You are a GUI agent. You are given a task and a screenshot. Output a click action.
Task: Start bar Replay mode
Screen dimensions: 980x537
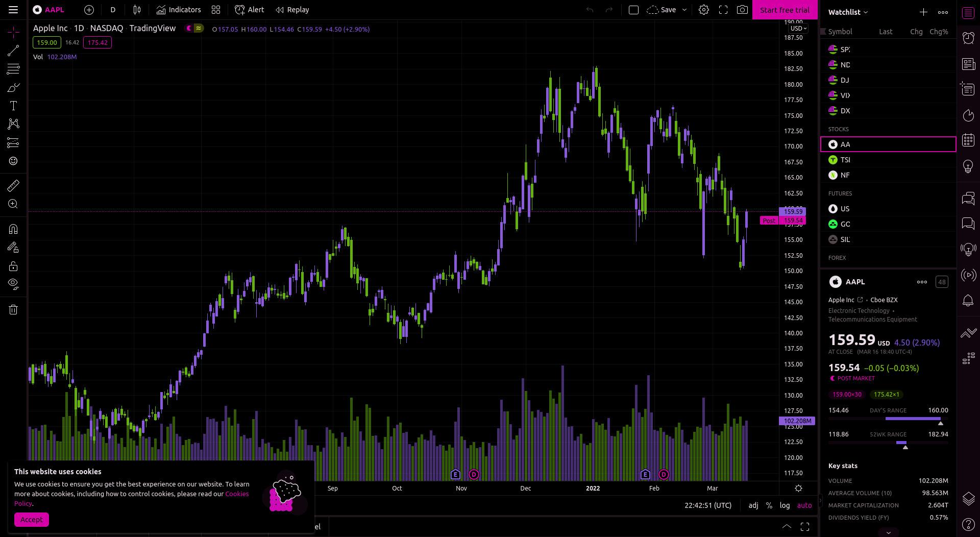point(292,10)
